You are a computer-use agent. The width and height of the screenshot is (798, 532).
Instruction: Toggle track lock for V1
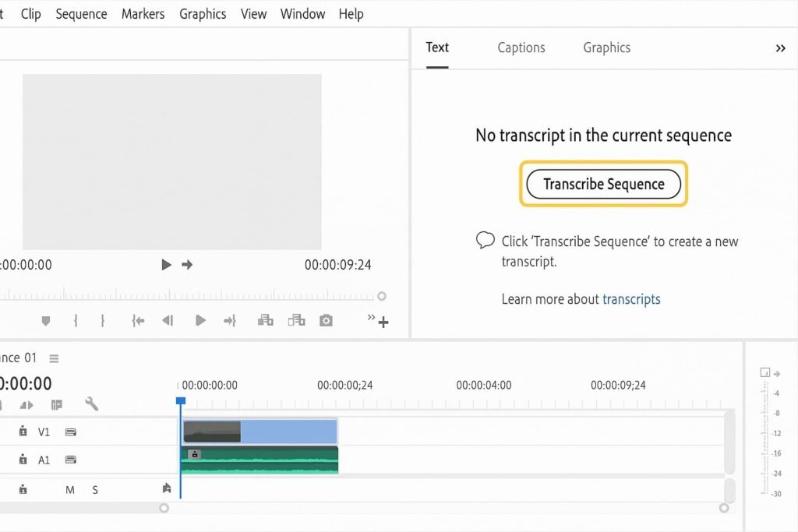coord(23,432)
